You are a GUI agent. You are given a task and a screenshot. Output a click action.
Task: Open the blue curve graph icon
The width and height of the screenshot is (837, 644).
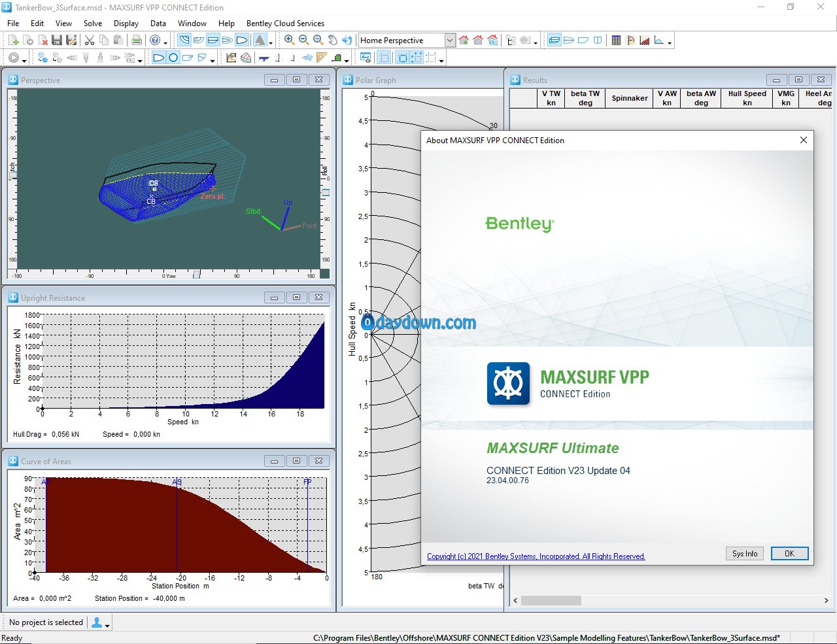tap(659, 40)
